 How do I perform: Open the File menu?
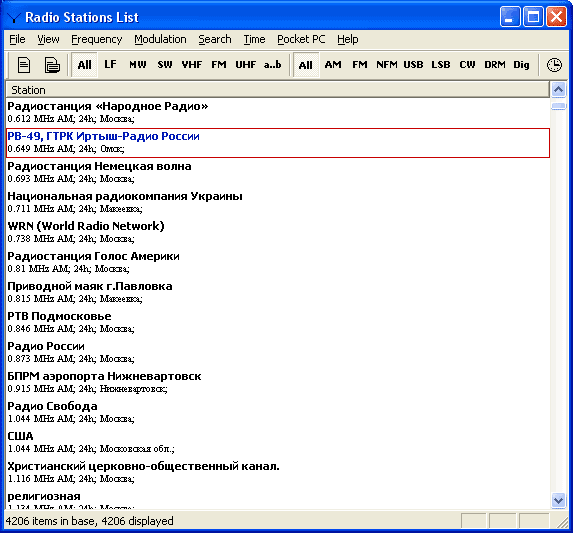[x=17, y=39]
